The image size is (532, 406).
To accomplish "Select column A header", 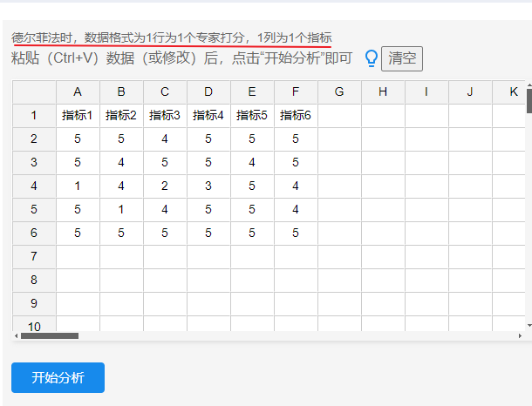I will tap(78, 92).
